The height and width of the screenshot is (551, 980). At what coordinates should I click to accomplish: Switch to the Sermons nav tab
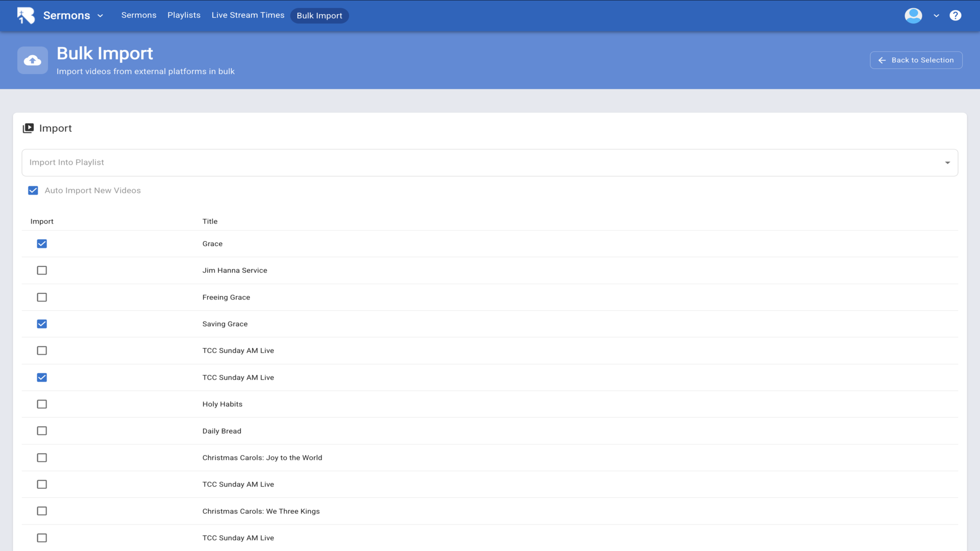coord(139,15)
